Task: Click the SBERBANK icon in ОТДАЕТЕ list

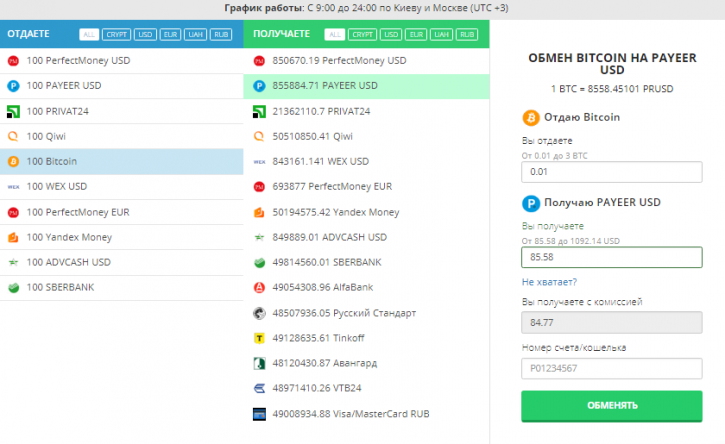Action: [13, 288]
